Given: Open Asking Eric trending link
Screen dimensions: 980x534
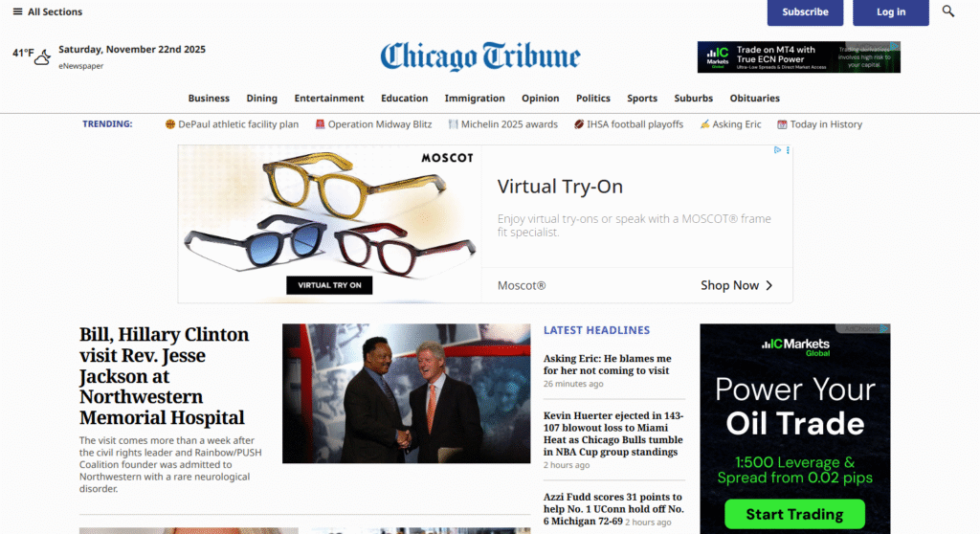Looking at the screenshot, I should (x=737, y=123).
